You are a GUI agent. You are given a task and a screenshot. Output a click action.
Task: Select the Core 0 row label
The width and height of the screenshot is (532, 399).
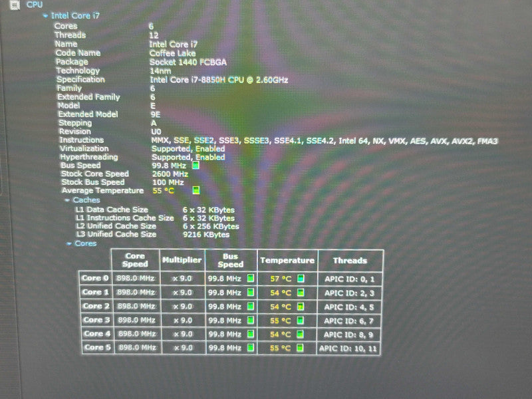coord(95,278)
